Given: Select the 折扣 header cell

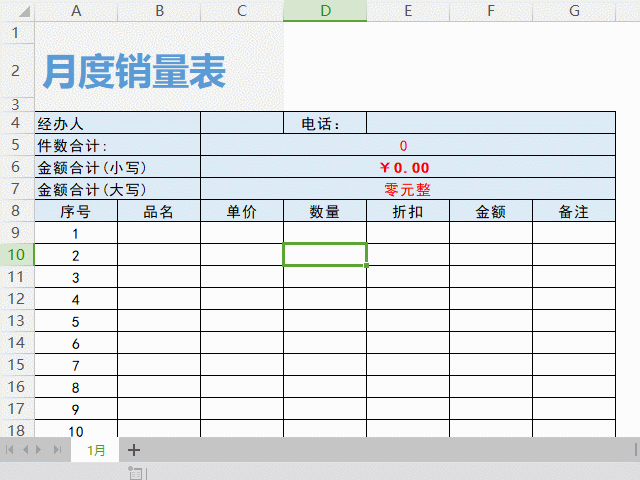Looking at the screenshot, I should pos(408,211).
